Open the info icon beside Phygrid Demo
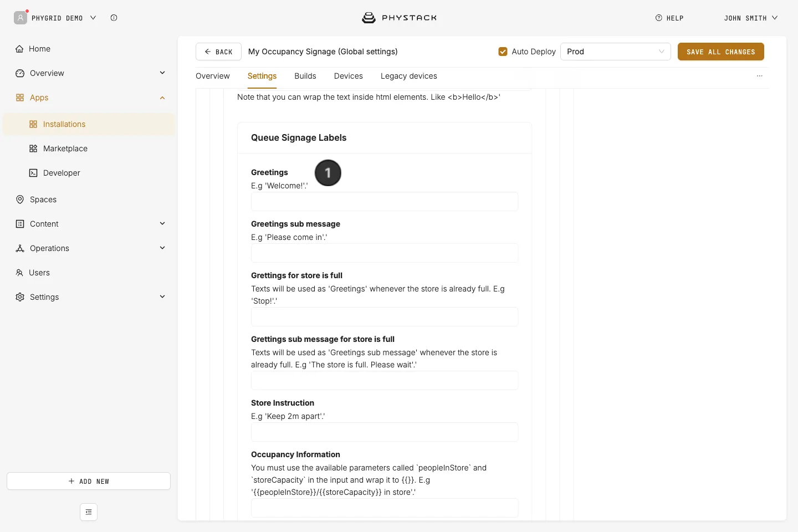The height and width of the screenshot is (532, 798). 114,18
